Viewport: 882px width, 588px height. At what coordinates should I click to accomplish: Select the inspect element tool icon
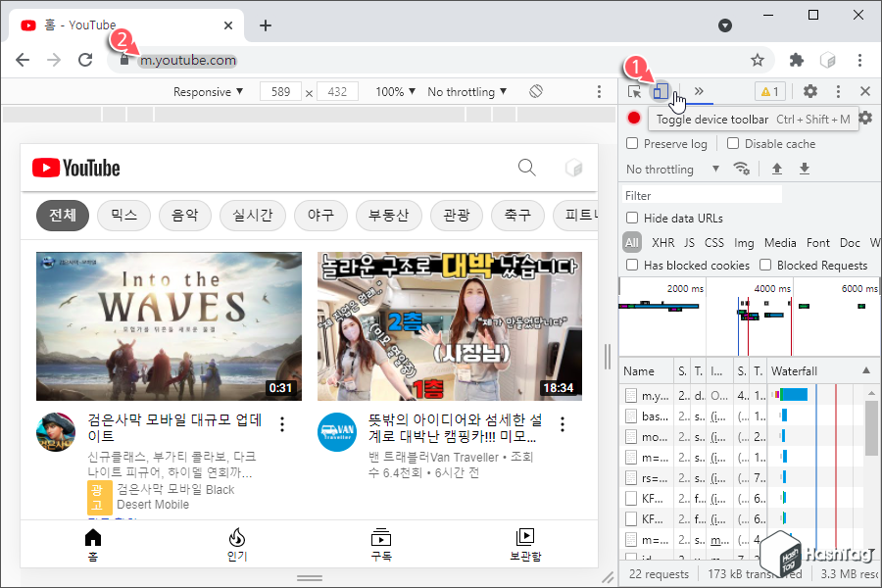pos(632,90)
